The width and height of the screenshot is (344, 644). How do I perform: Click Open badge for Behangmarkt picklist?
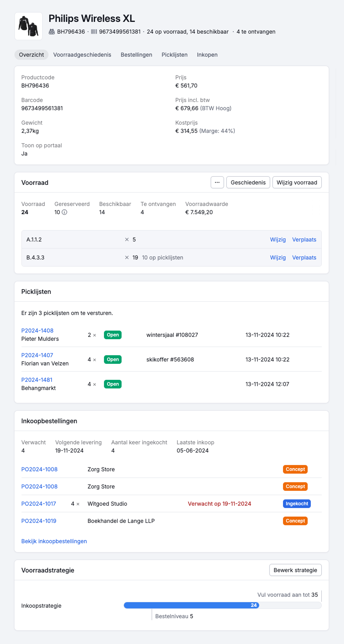113,384
